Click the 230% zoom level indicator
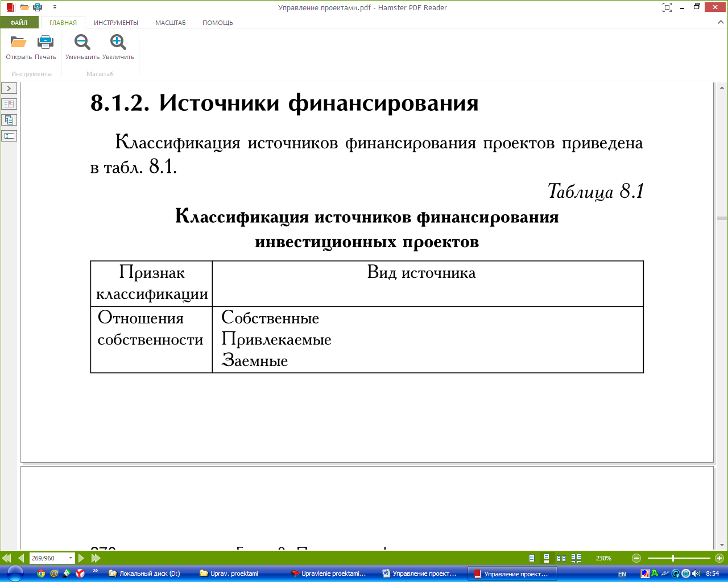The height and width of the screenshot is (582, 728). click(x=603, y=558)
